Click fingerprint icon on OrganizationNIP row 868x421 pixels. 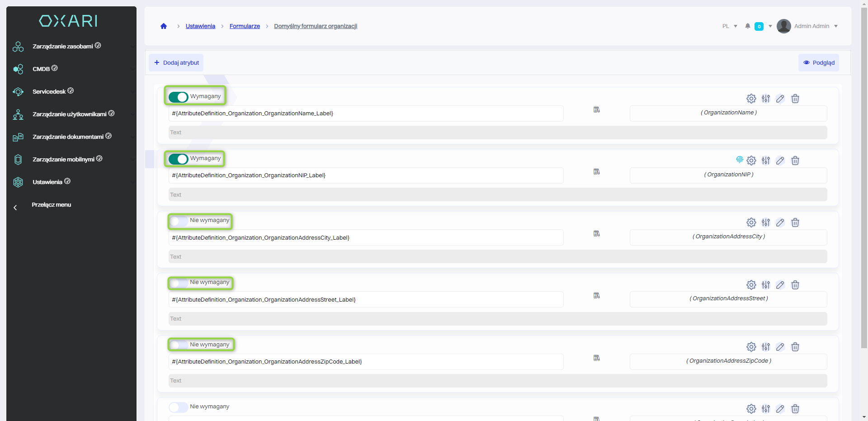(x=739, y=160)
